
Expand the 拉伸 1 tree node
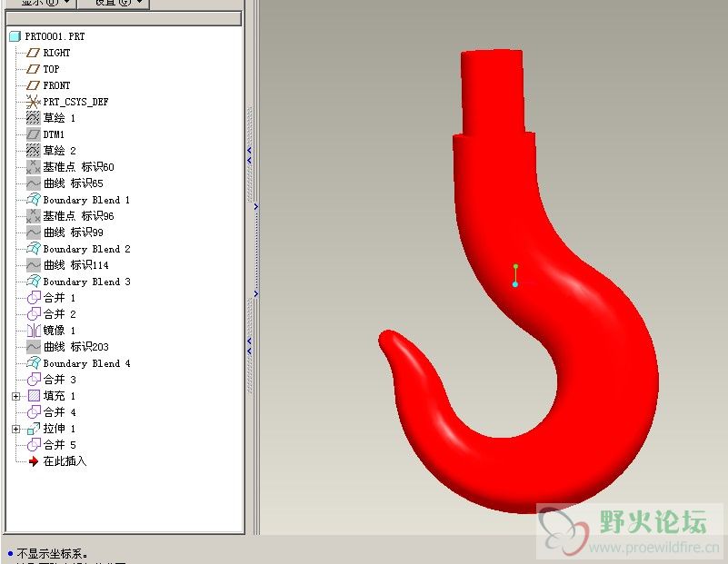point(15,429)
